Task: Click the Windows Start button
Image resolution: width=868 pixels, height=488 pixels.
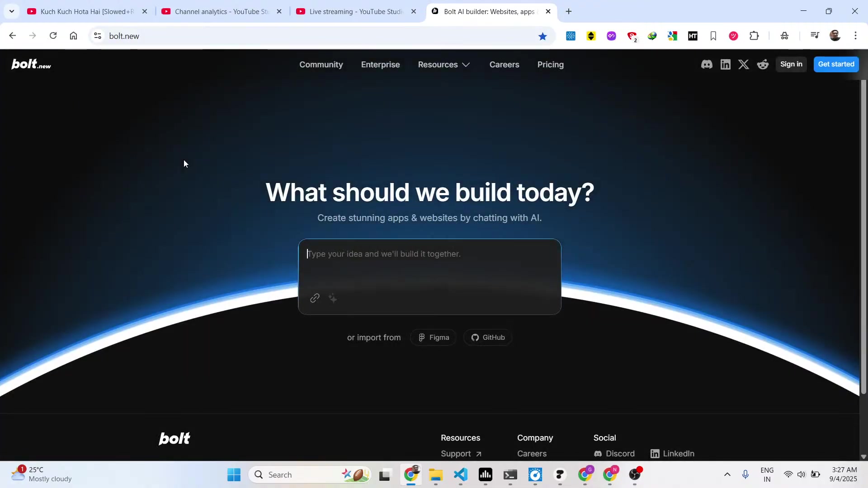Action: coord(234,474)
